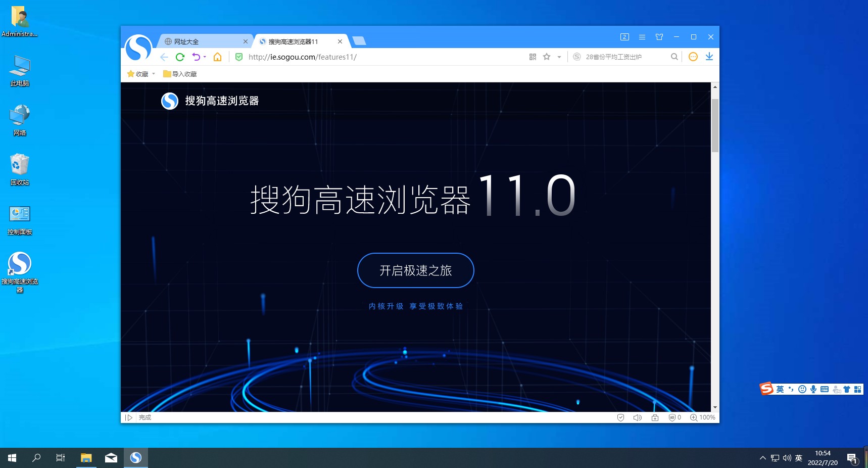Open the downloads arrow icon
Image resolution: width=868 pixels, height=468 pixels.
tap(709, 57)
